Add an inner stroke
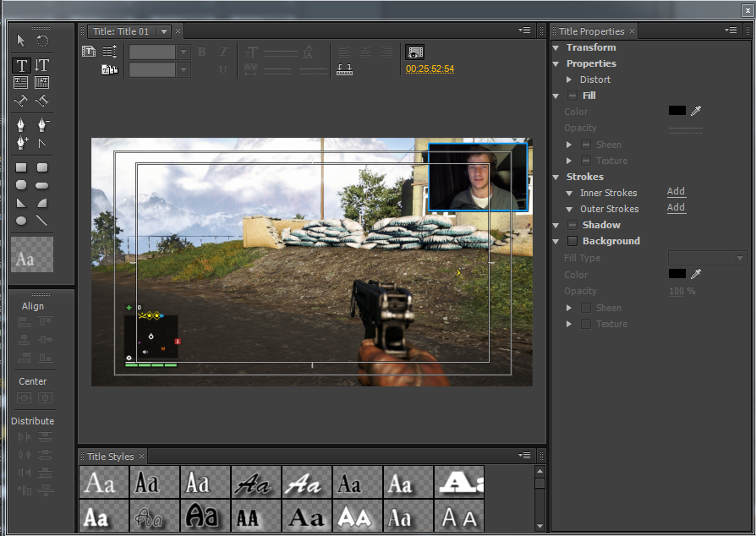Screen dimensions: 756x536 (x=676, y=192)
